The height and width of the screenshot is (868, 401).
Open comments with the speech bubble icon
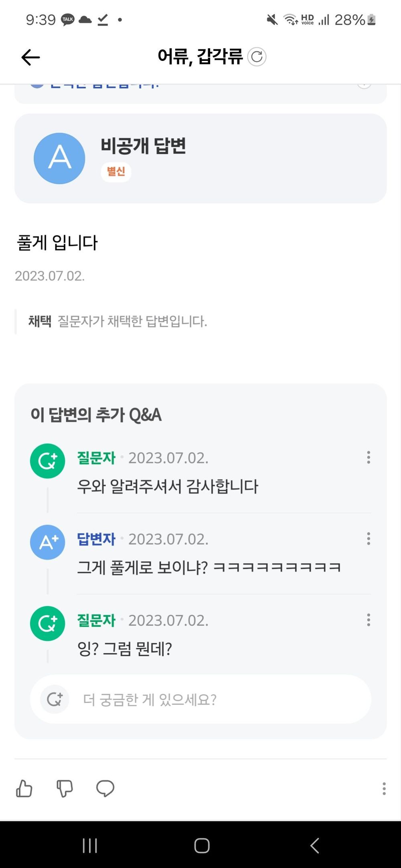105,788
